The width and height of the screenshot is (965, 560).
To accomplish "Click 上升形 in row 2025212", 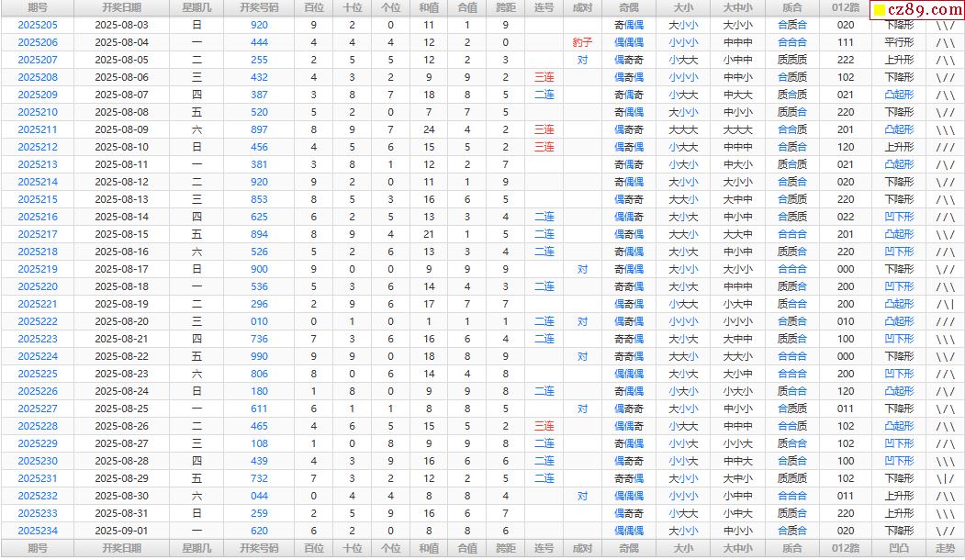I will 899,147.
